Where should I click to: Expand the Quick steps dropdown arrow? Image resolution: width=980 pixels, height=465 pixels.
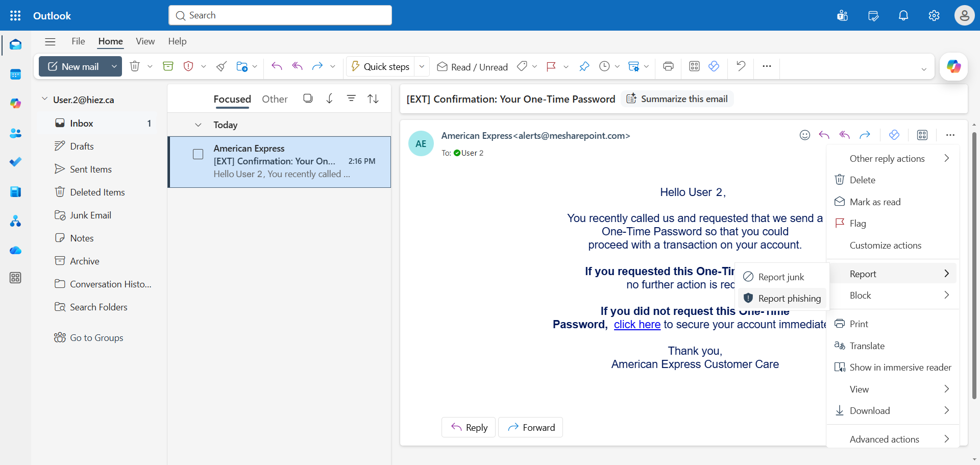point(422,66)
